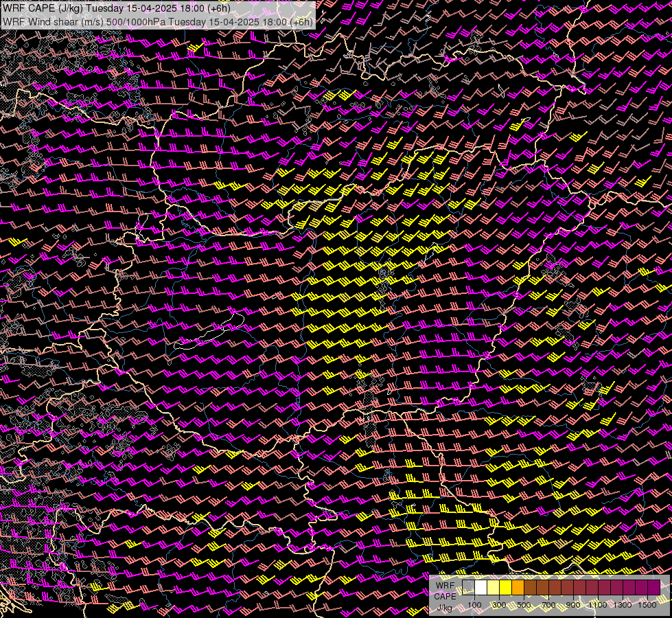This screenshot has height=618, width=672.
Task: Click the WRF Wind shear title line
Action: (158, 21)
